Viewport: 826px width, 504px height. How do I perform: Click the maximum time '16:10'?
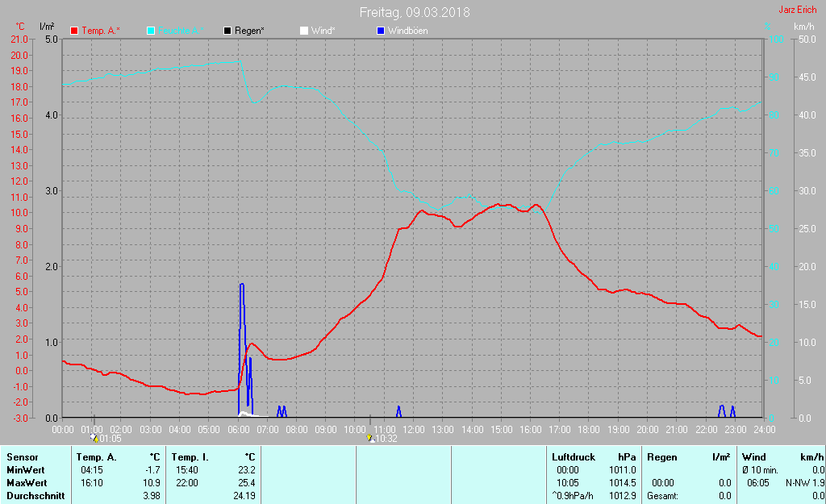pos(92,482)
